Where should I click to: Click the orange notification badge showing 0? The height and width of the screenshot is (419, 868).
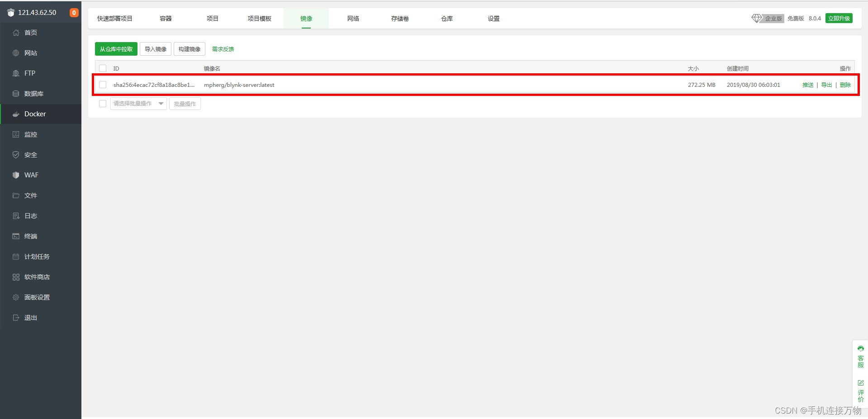click(x=74, y=13)
